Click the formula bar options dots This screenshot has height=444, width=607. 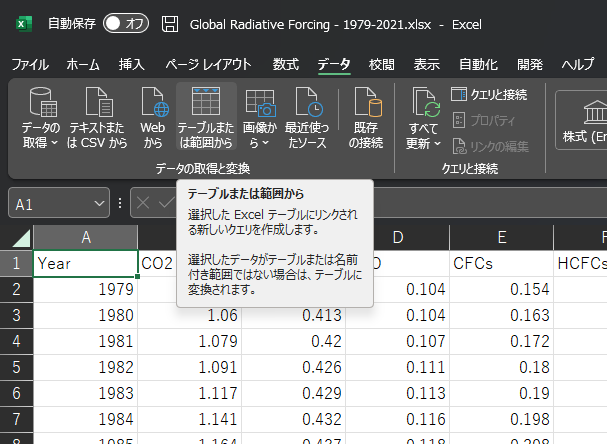click(x=120, y=203)
